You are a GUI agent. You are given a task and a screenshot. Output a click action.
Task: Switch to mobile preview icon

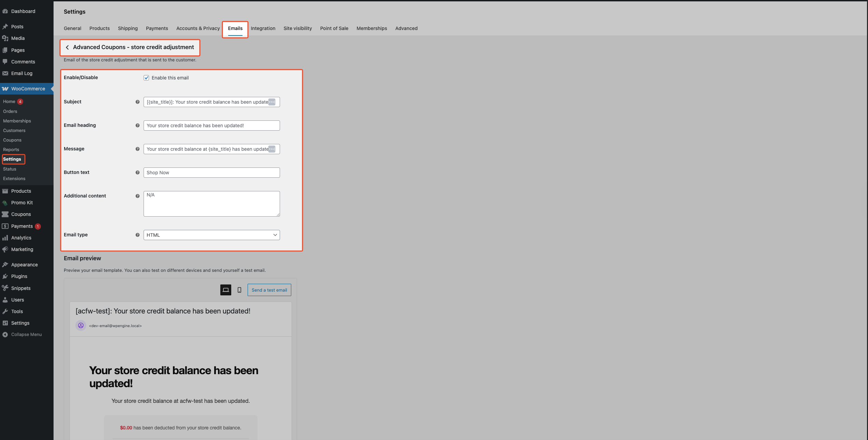[x=239, y=290]
